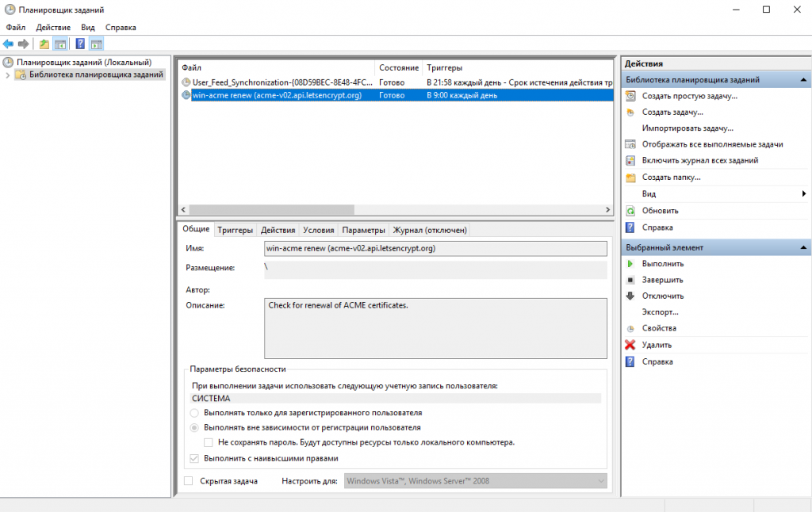Click the Back arrow toolbar icon
This screenshot has height=512, width=812.
[x=8, y=44]
